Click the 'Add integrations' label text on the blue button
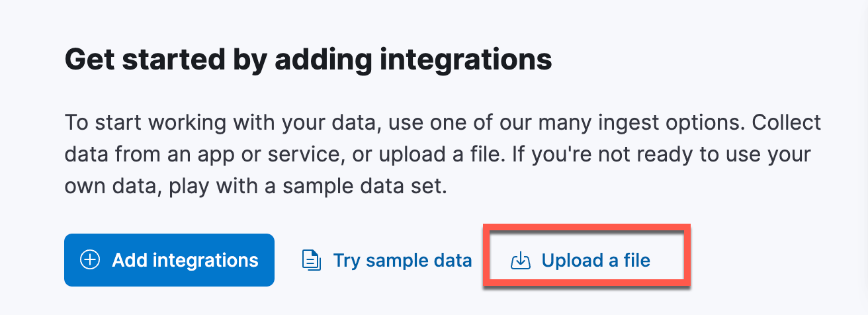Viewport: 868px width, 315px height. (185, 260)
